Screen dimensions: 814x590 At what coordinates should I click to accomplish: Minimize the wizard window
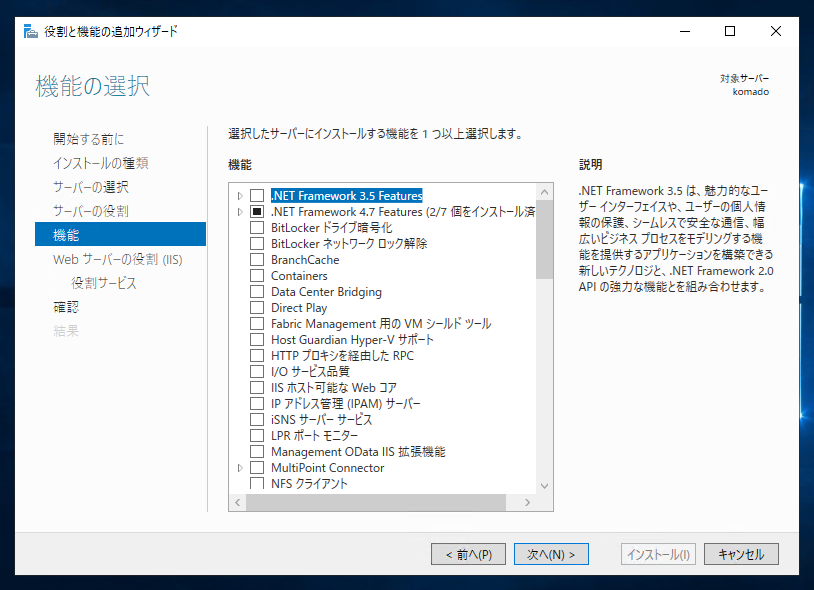click(685, 31)
